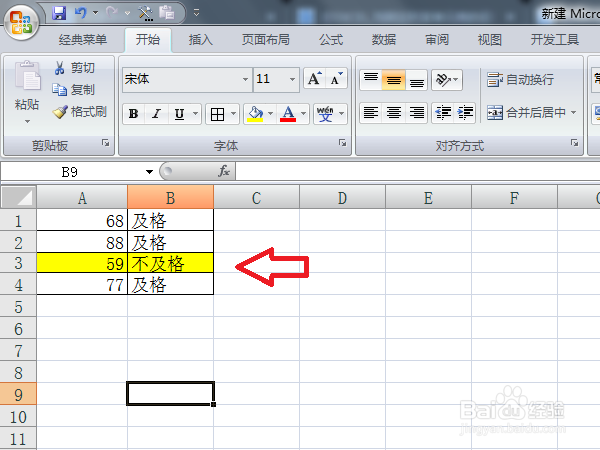Cut selection with 剪切

point(74,68)
